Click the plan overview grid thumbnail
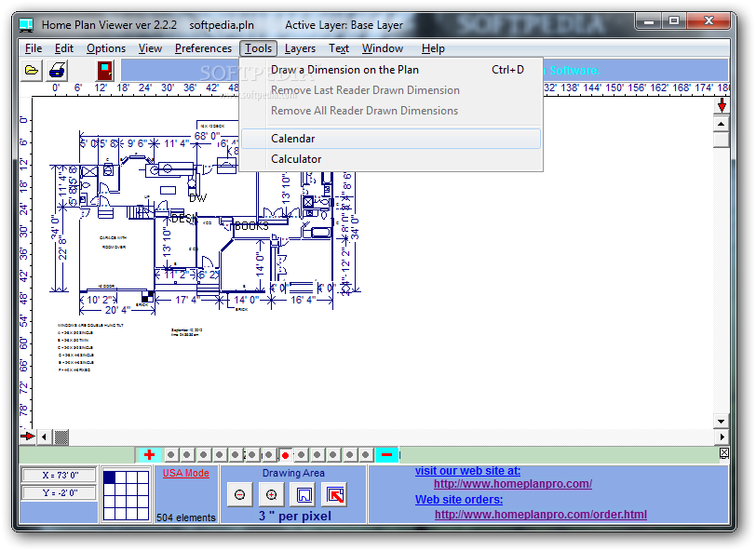The width and height of the screenshot is (756, 551). (126, 495)
